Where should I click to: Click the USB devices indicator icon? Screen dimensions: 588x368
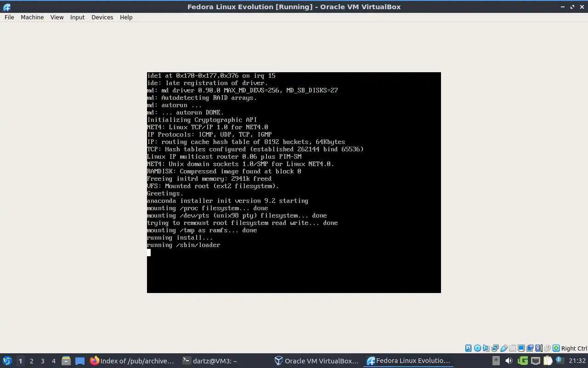[503, 348]
